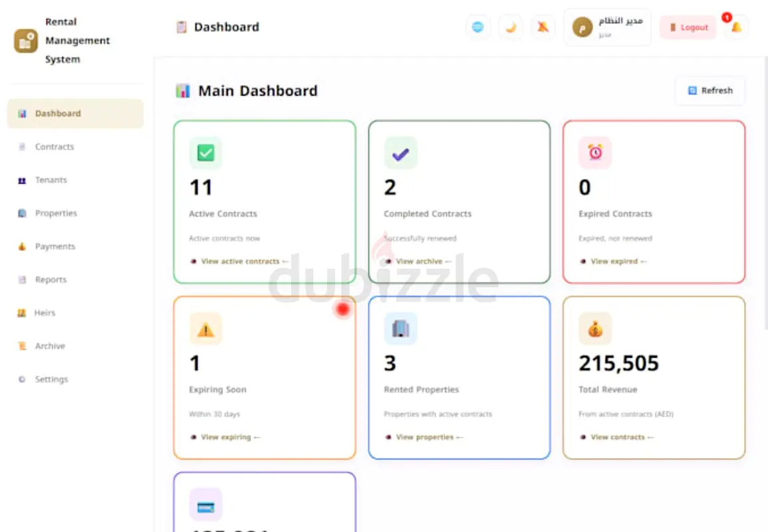Click the globe language icon in header
Image resolution: width=768 pixels, height=532 pixels.
477,27
